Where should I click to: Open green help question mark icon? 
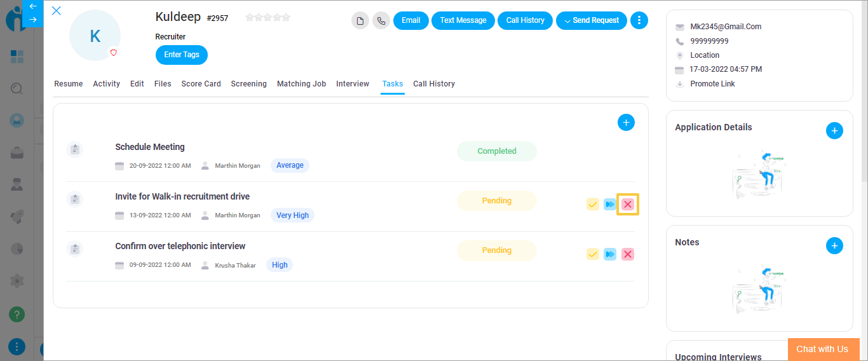pyautogui.click(x=17, y=314)
